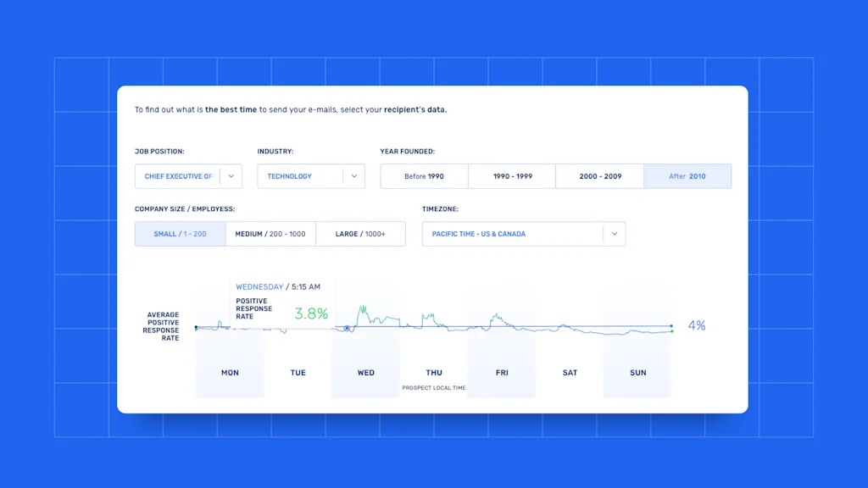Select After 2010 year founded option
The height and width of the screenshot is (488, 868).
(687, 176)
